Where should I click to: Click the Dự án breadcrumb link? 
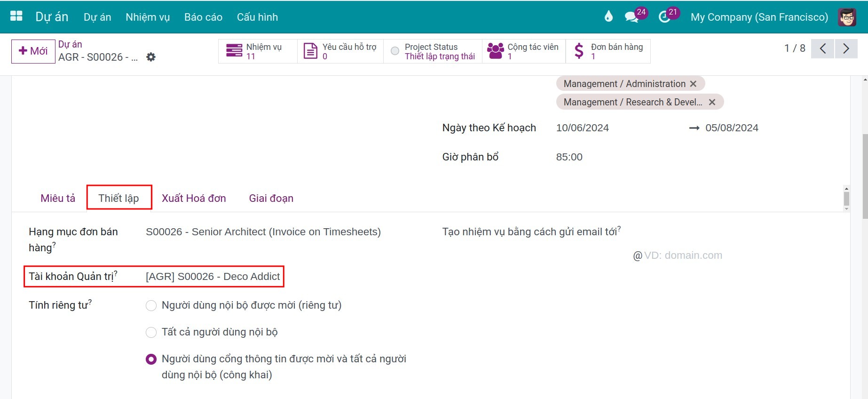pyautogui.click(x=70, y=44)
